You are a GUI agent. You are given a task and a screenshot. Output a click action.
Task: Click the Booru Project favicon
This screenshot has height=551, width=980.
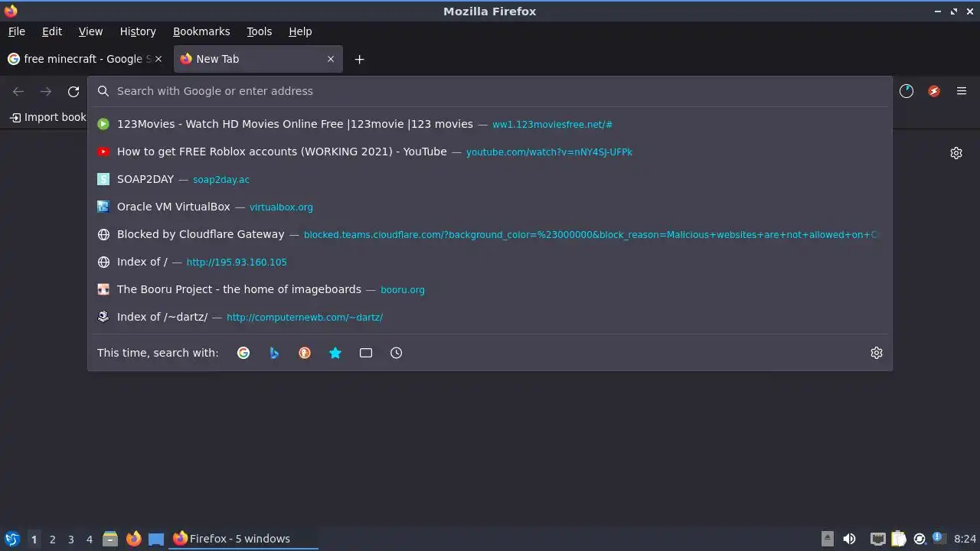[x=103, y=289]
